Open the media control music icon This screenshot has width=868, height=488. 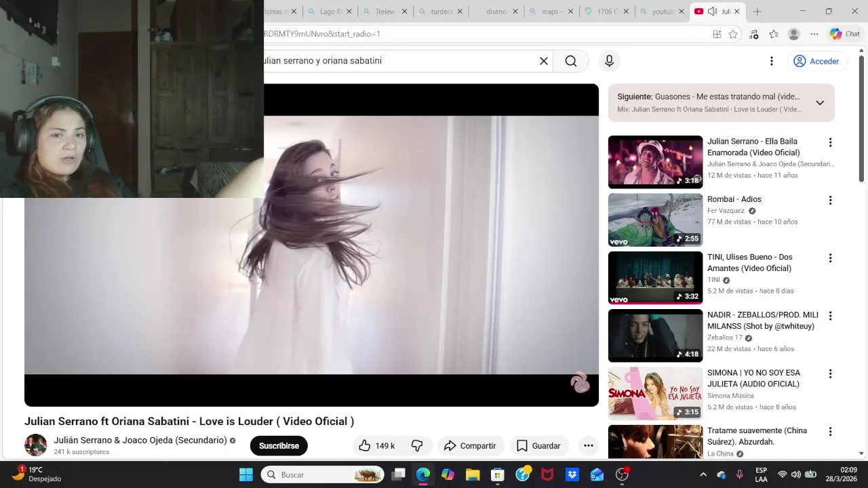pyautogui.click(x=753, y=34)
